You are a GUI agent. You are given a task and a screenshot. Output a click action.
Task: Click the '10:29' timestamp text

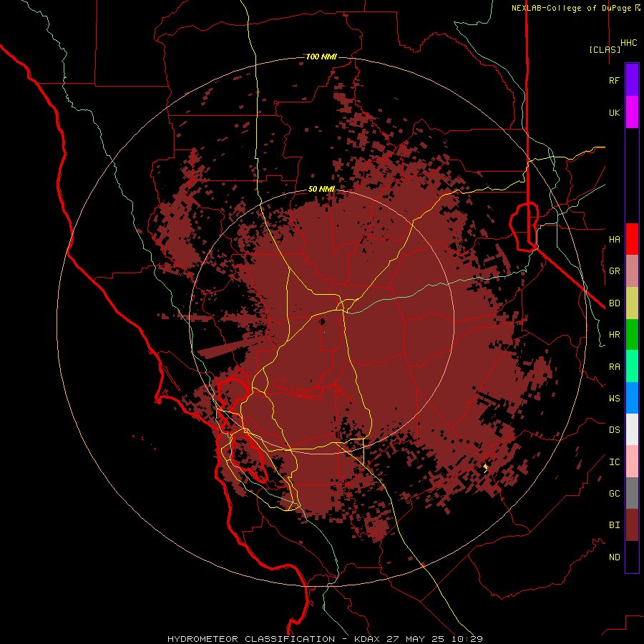point(468,639)
